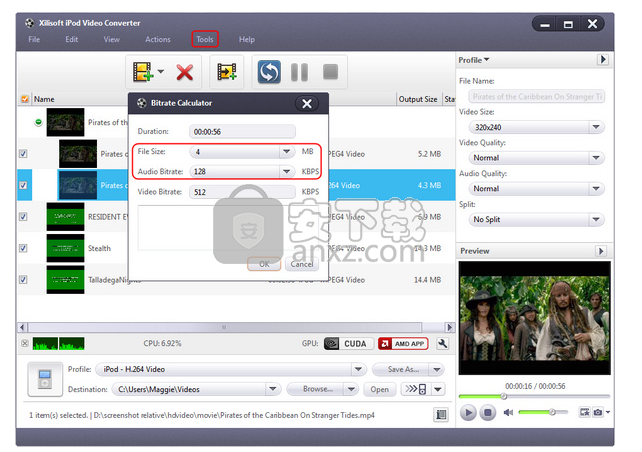Screen dimensions: 642x452
Task: Open the View menu
Action: [x=111, y=39]
